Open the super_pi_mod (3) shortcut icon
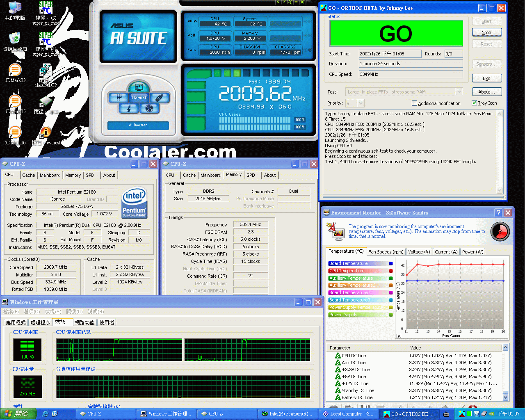This screenshot has width=525, height=420. point(46,8)
